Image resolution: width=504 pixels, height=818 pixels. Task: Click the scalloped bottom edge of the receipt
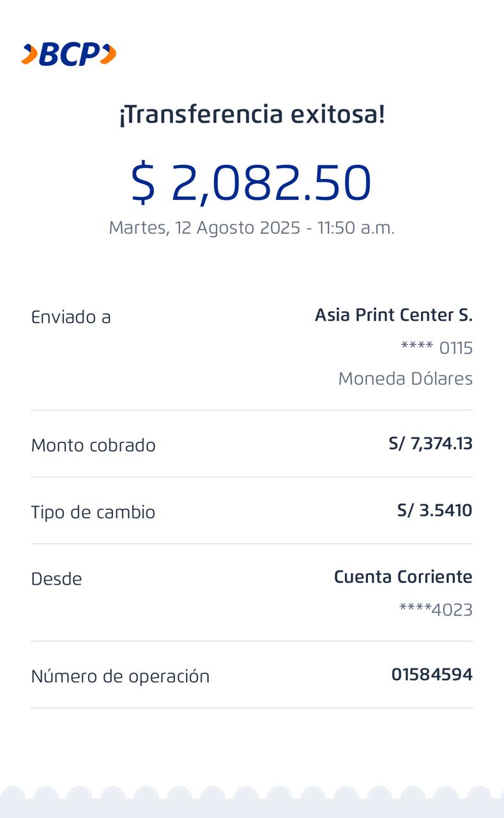tap(252, 802)
